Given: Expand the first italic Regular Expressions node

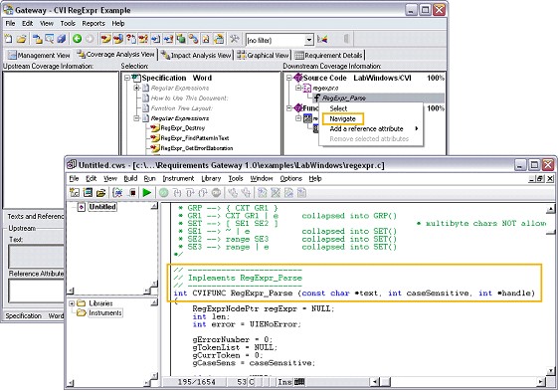Looking at the screenshot, I should (x=137, y=88).
